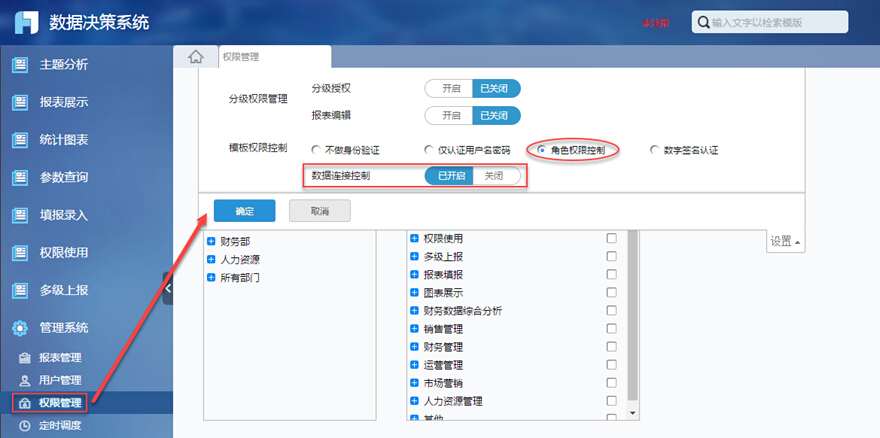Image resolution: width=880 pixels, height=438 pixels.
Task: Check the 销售管理 checkbox
Action: (x=611, y=328)
